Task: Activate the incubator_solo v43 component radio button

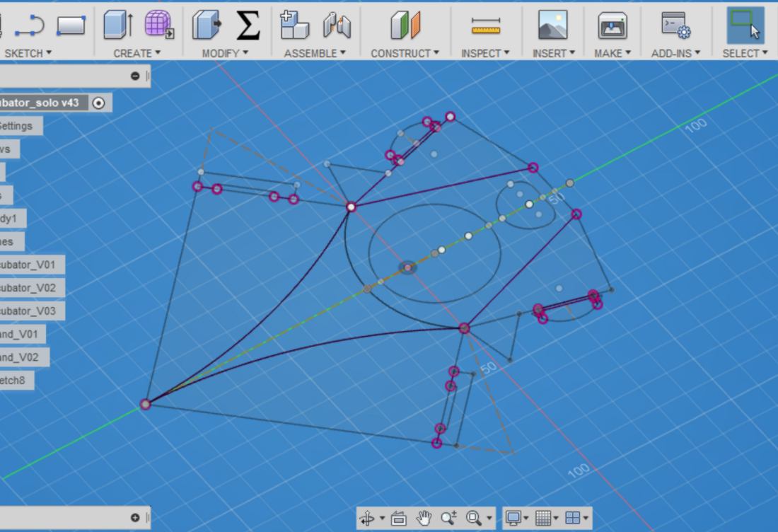Action: pos(99,103)
